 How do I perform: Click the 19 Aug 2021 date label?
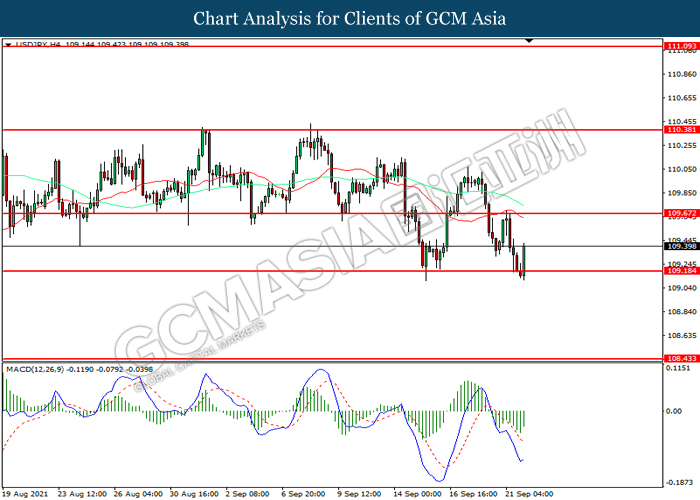[x=25, y=494]
